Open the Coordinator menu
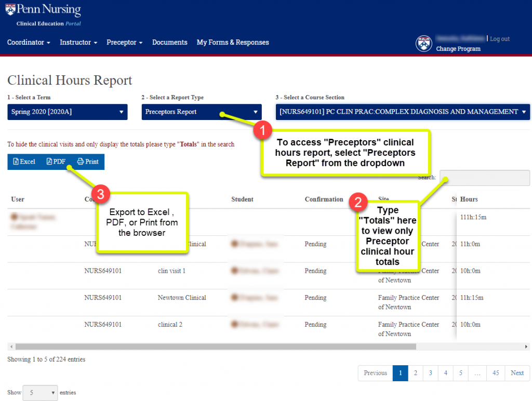 (29, 43)
